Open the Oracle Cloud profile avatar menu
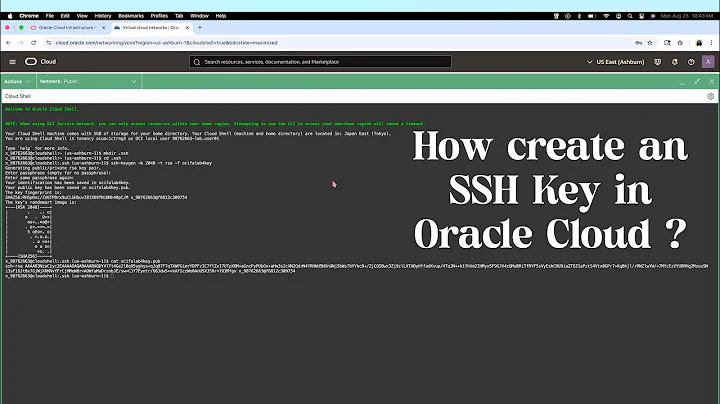720x404 pixels. (x=708, y=62)
